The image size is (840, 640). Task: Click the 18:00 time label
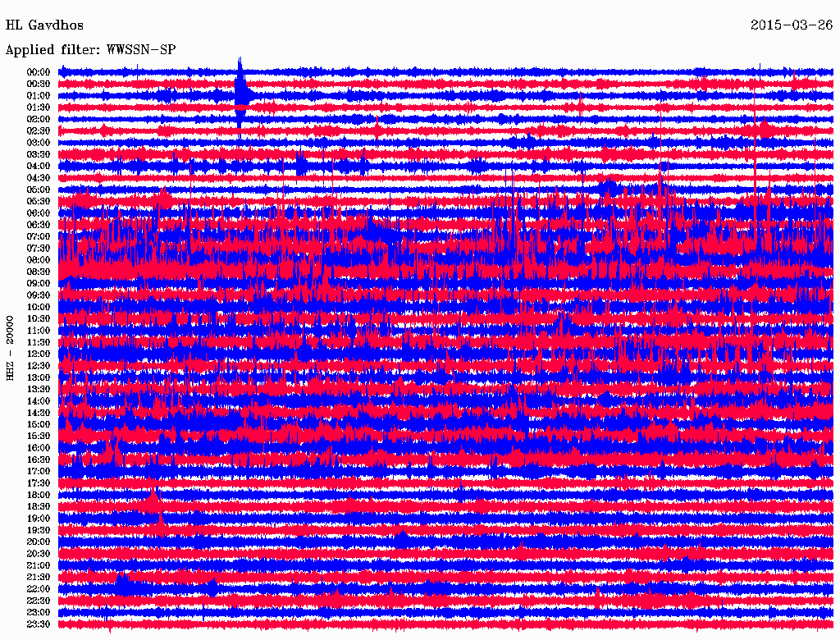coord(39,495)
